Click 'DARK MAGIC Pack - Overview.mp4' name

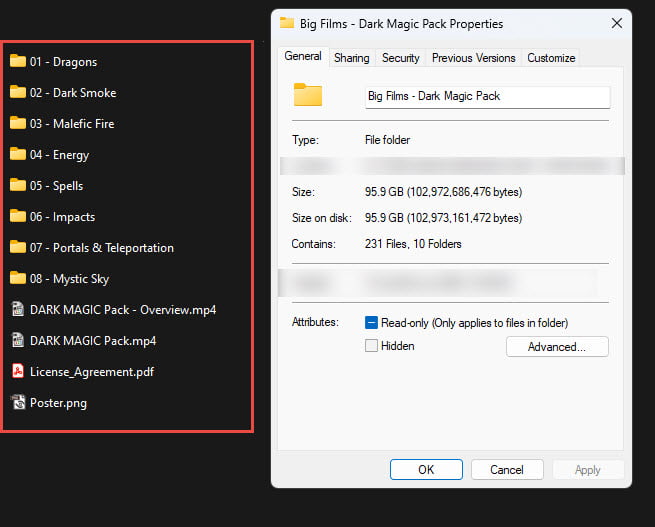[123, 310]
